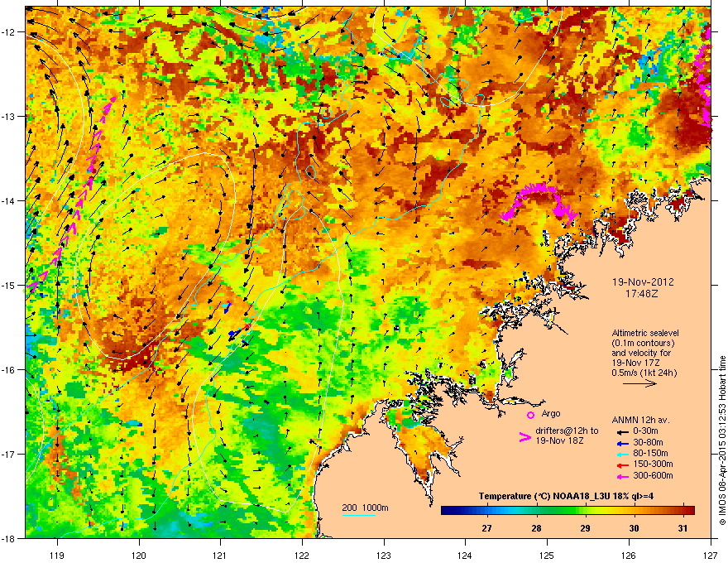Click the cyan 200 1000m isobath legend line
This screenshot has height=563, width=728.
click(x=359, y=515)
